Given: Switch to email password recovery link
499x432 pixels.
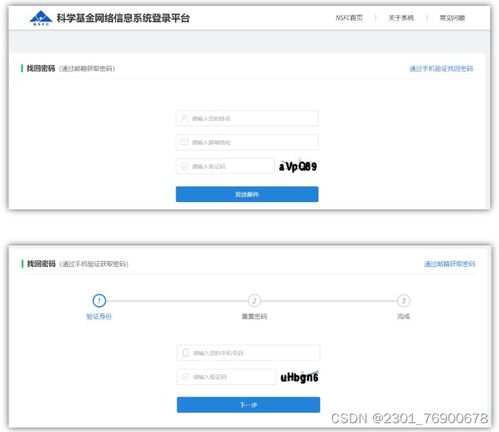Looking at the screenshot, I should [450, 264].
